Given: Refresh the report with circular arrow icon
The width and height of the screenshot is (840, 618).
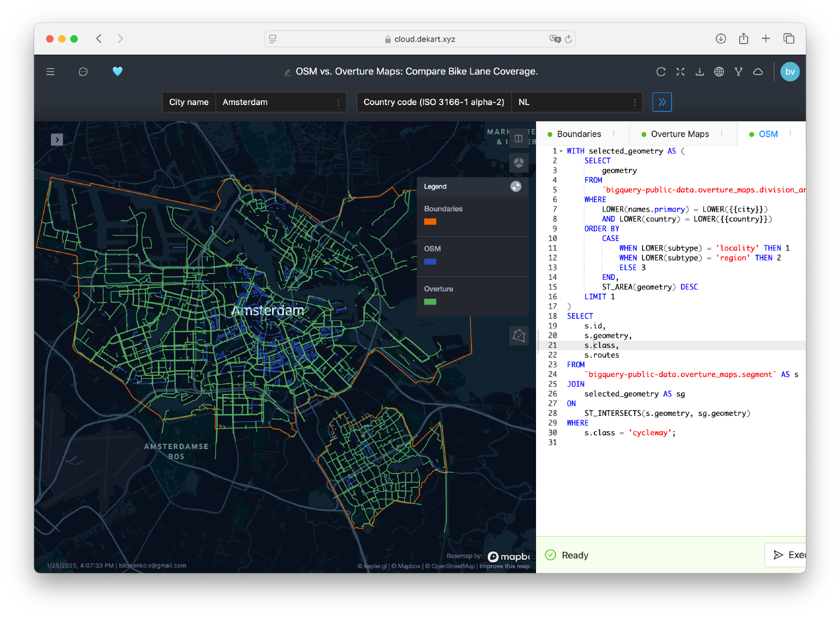Looking at the screenshot, I should tap(661, 72).
